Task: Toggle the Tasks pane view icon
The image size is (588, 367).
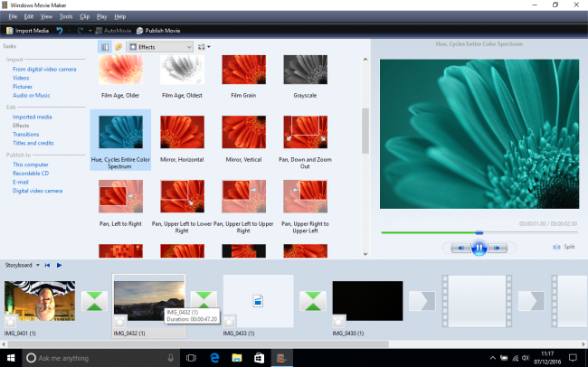Action: 105,47
